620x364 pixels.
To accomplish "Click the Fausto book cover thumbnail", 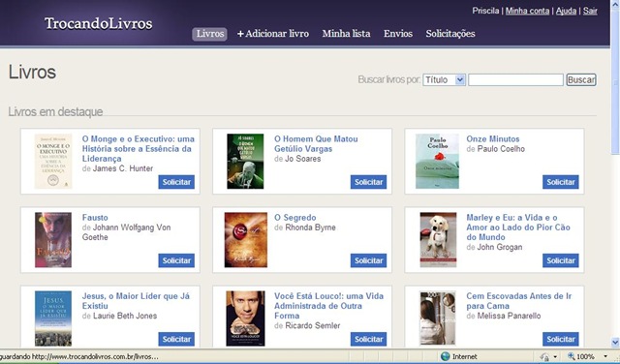I will coord(53,240).
